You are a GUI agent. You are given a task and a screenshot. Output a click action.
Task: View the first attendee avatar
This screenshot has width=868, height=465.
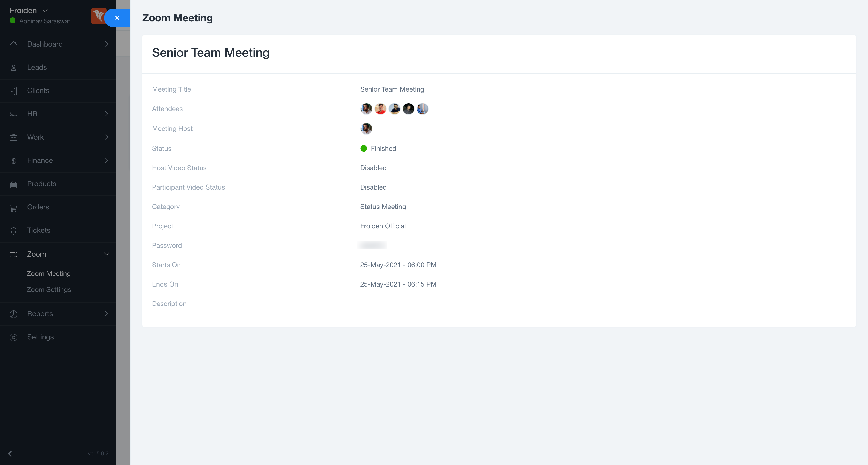[366, 109]
